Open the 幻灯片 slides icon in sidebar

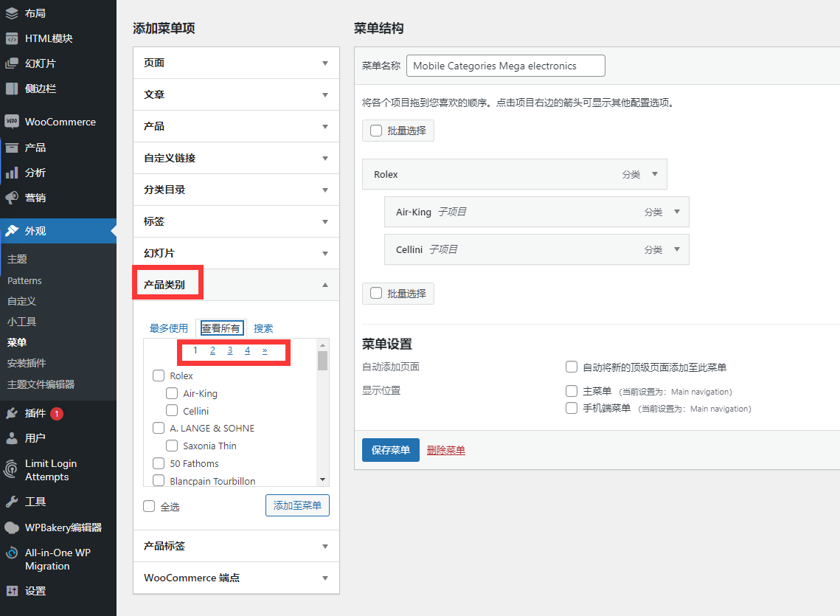(12, 63)
